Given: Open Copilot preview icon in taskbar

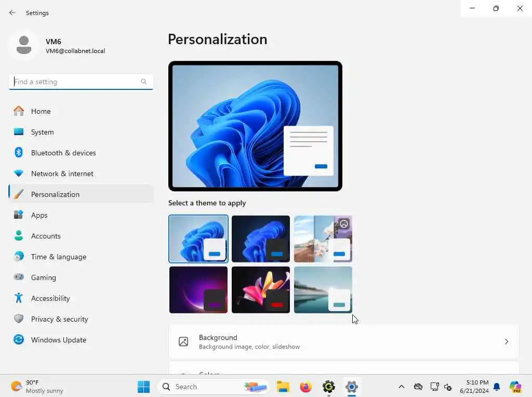Looking at the screenshot, I should tap(515, 387).
